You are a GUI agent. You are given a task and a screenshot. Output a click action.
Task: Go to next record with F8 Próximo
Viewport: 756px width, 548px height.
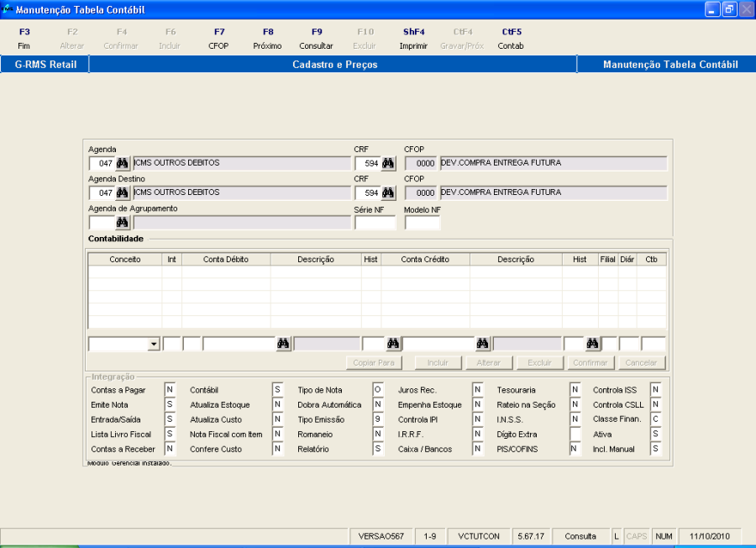pos(267,39)
